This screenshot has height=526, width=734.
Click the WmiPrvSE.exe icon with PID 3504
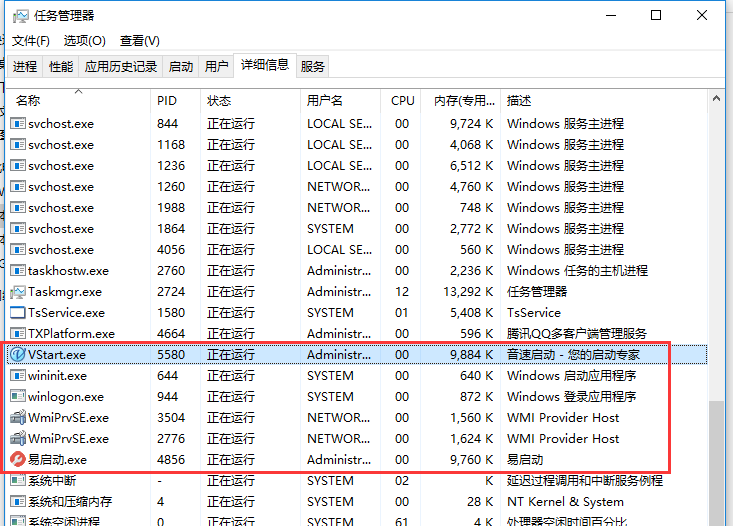point(18,417)
